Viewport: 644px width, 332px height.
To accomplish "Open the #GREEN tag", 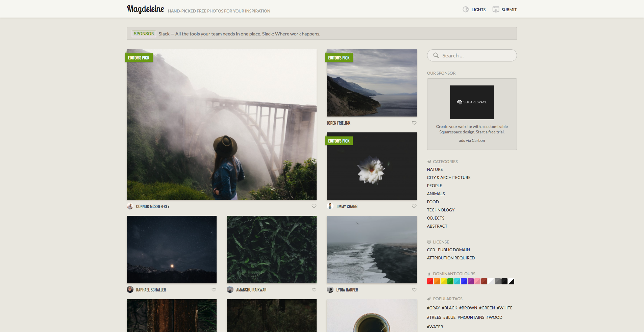I will point(487,308).
